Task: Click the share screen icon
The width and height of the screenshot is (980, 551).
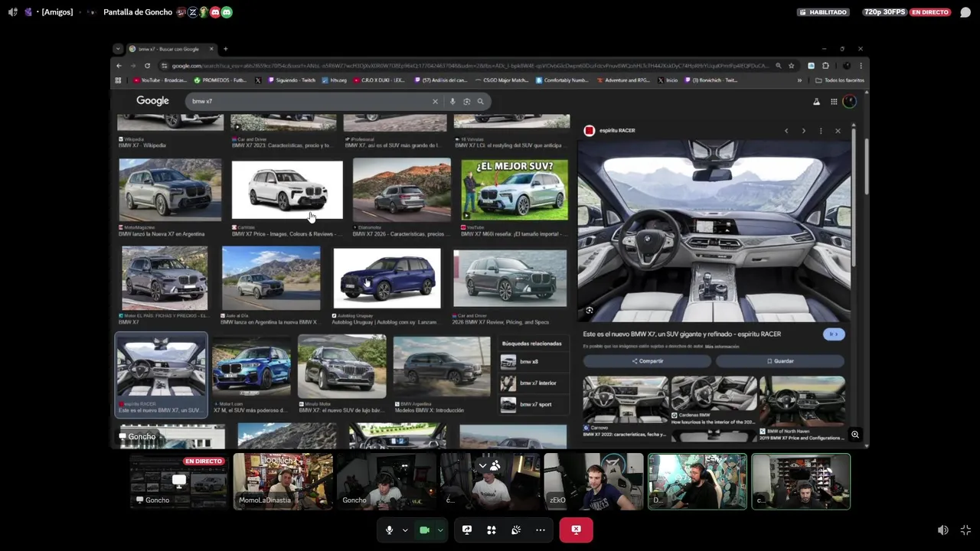Action: click(x=467, y=530)
